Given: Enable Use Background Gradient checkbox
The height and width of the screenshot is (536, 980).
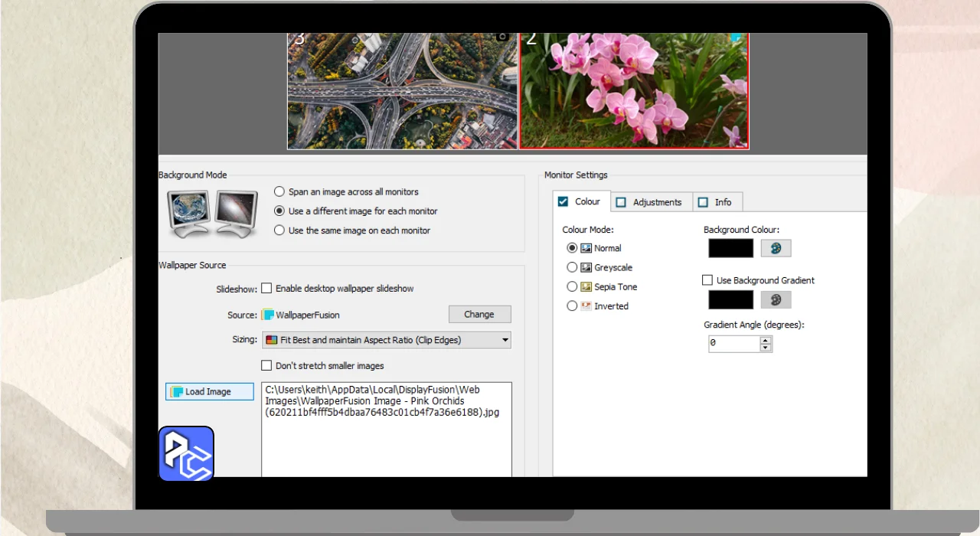Looking at the screenshot, I should [x=707, y=280].
